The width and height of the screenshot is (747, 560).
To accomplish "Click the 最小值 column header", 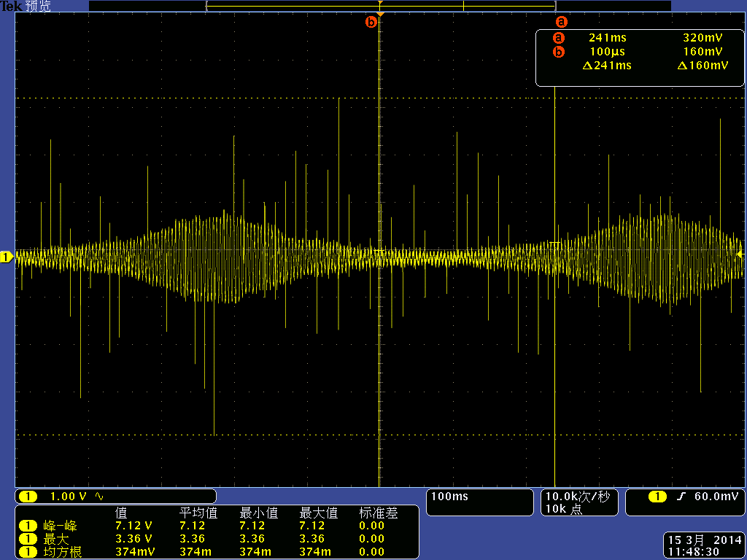I will point(259,513).
